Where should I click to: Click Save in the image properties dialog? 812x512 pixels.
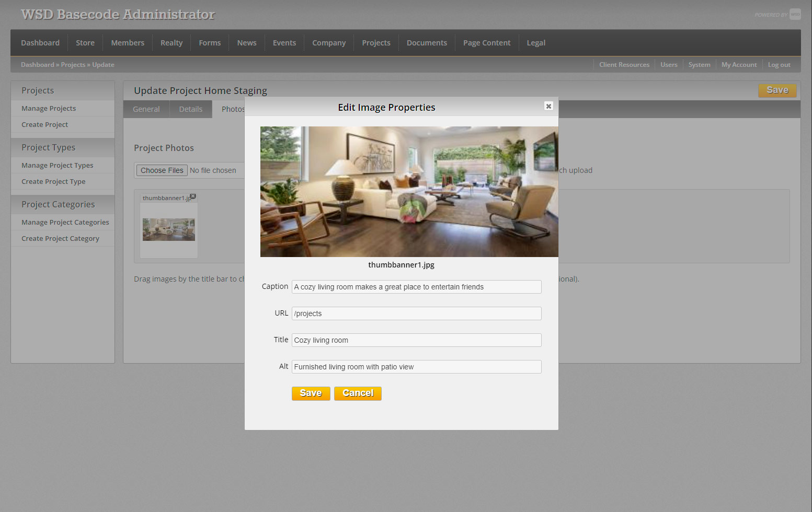(311, 393)
